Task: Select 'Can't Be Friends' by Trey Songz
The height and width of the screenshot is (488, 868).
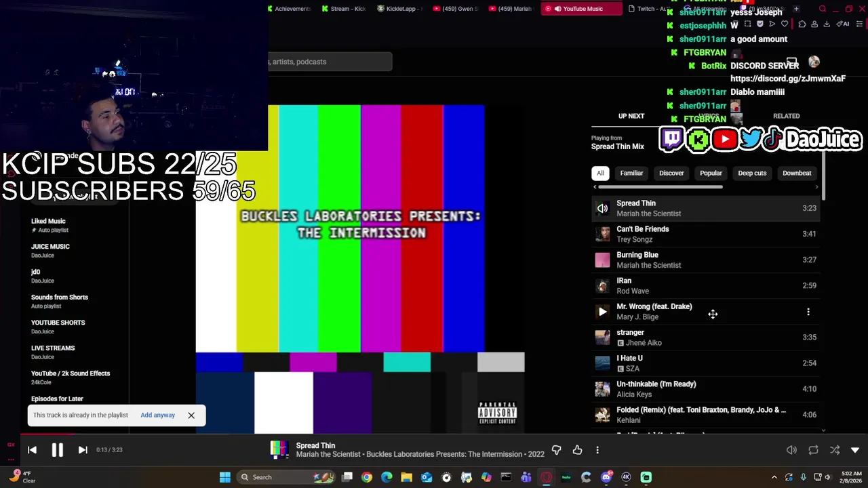Action: 705,234
